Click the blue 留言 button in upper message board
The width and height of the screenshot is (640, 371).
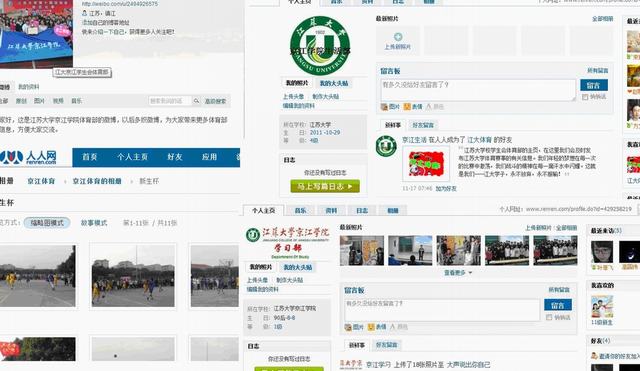coord(594,85)
